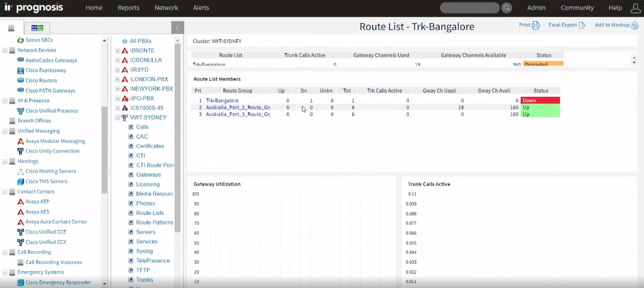Open the Alerts menu
Image resolution: width=644 pixels, height=288 pixels.
(x=200, y=8)
